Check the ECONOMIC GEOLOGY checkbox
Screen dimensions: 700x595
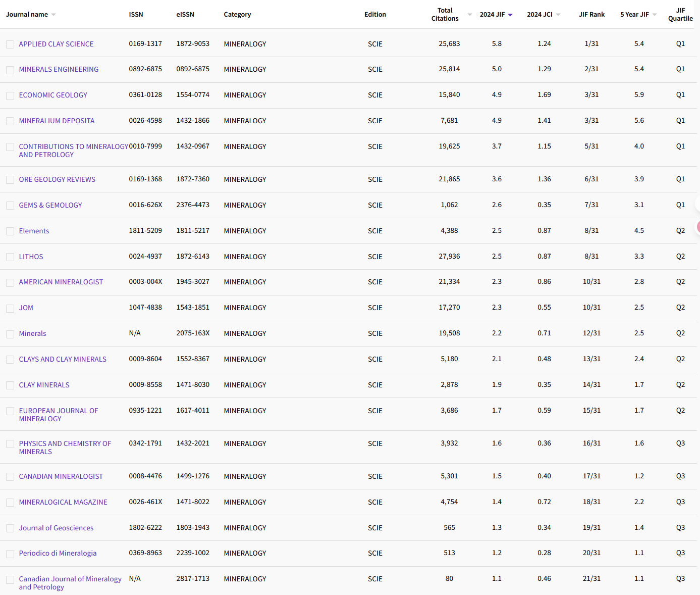tap(10, 95)
